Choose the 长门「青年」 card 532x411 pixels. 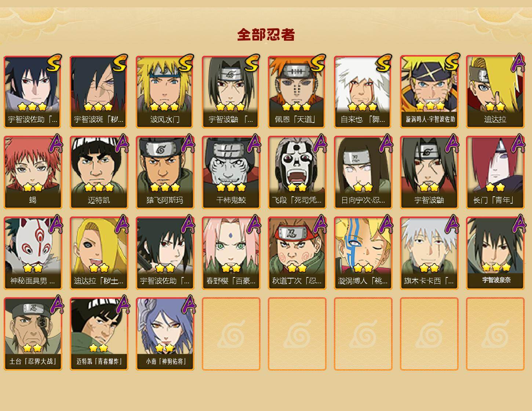click(x=495, y=172)
